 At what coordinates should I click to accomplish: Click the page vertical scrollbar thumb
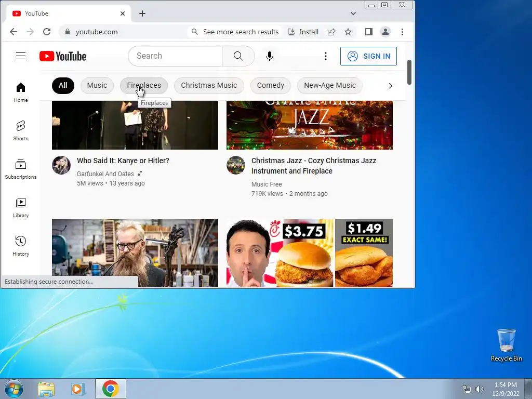point(409,72)
